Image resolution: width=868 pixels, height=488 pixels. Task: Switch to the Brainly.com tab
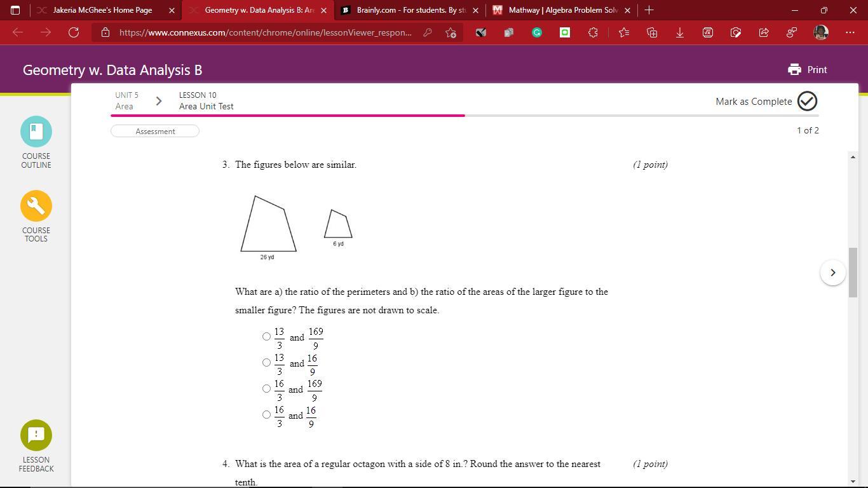[x=411, y=10]
